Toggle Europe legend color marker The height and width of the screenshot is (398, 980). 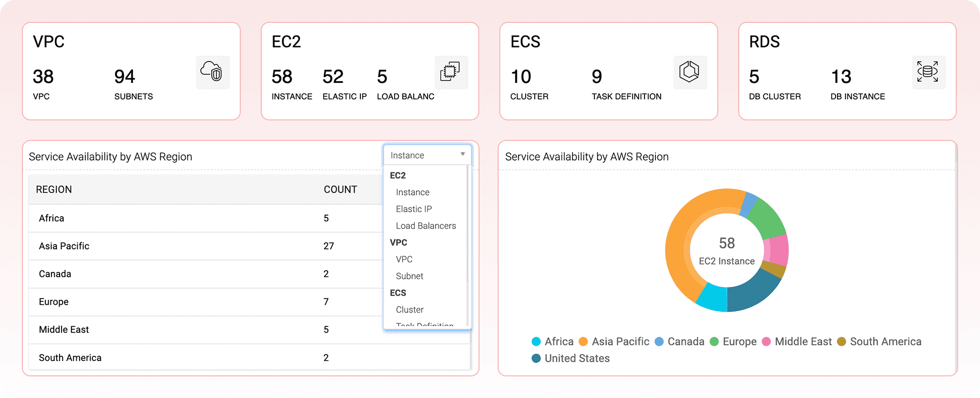coord(714,341)
